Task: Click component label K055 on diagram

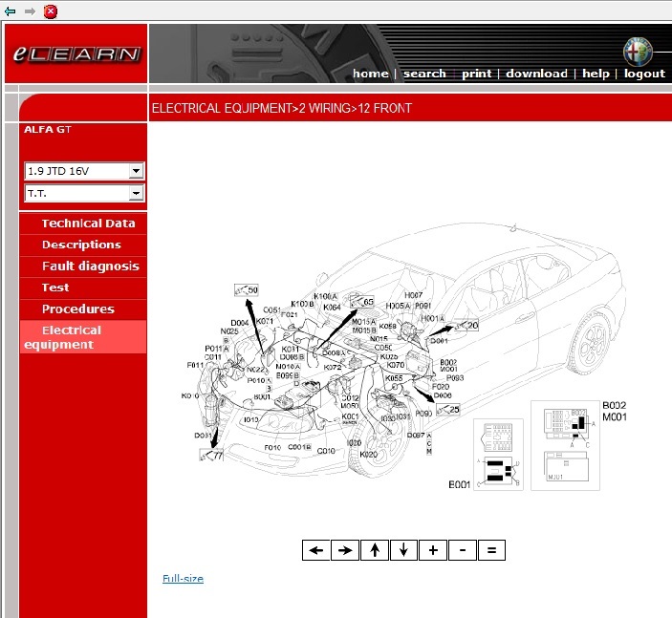Action: 394,378
